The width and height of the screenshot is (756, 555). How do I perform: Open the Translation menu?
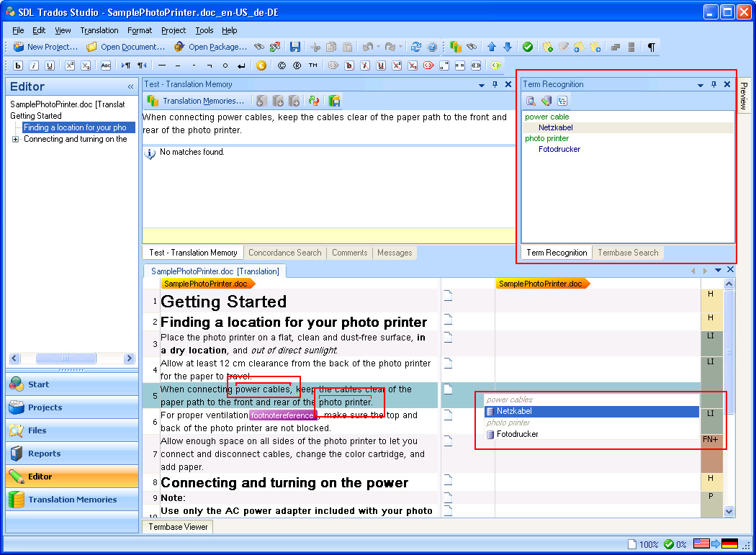[99, 30]
